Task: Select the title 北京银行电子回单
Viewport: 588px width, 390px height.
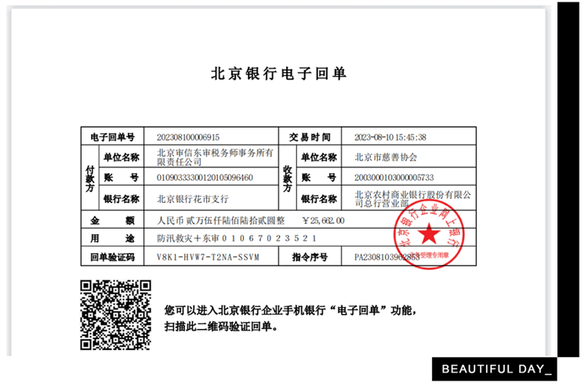Action: 278,74
